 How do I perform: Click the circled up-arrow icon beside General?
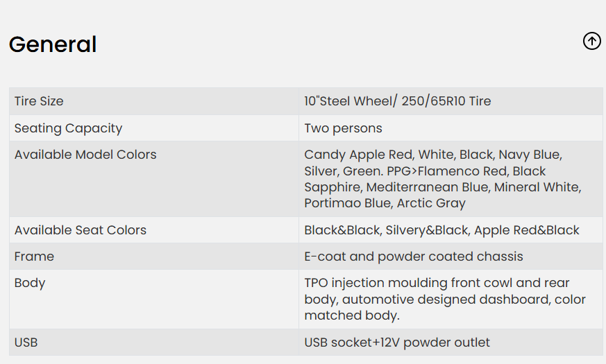coord(591,42)
